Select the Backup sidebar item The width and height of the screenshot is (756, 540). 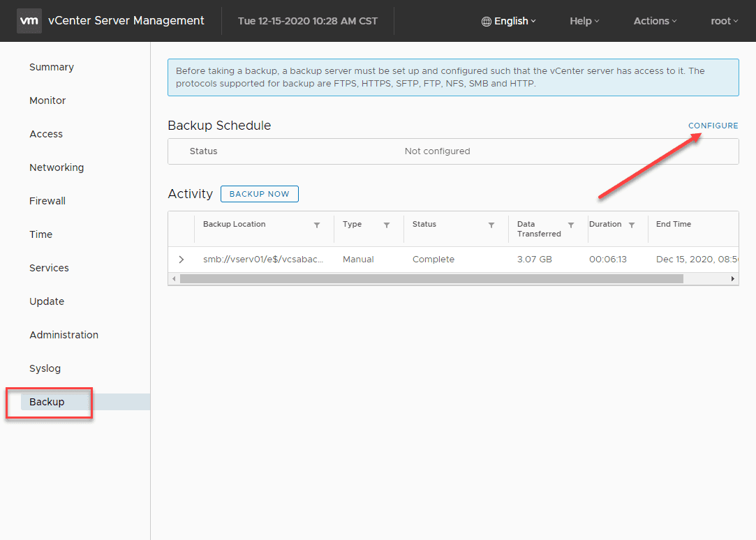coord(85,402)
